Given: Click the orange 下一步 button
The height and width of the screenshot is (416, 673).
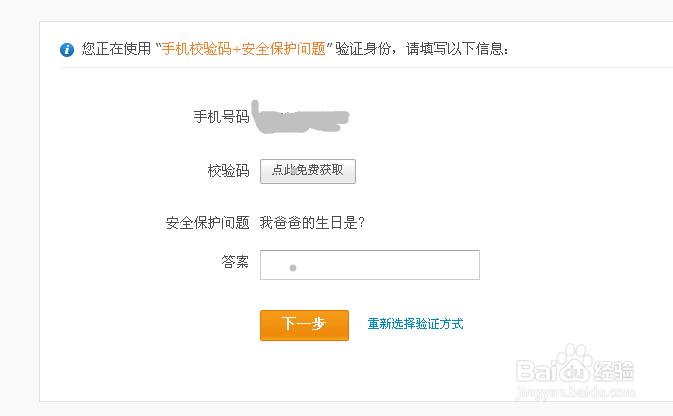Looking at the screenshot, I should pos(304,325).
